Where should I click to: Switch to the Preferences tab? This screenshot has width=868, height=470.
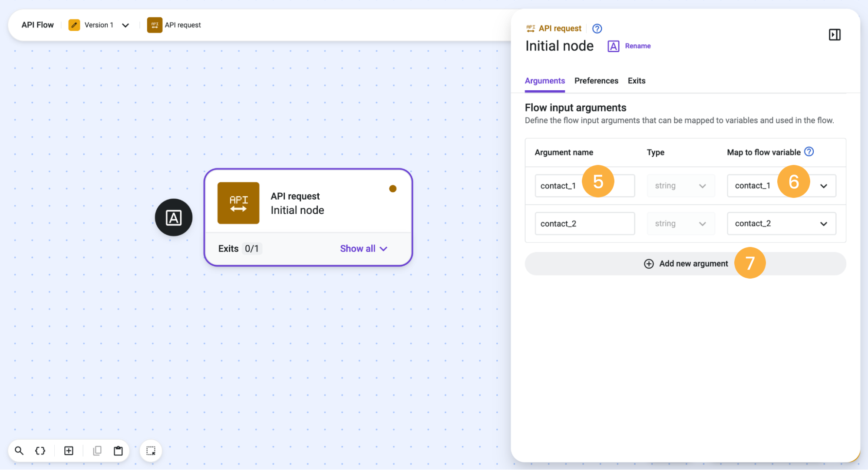(596, 81)
